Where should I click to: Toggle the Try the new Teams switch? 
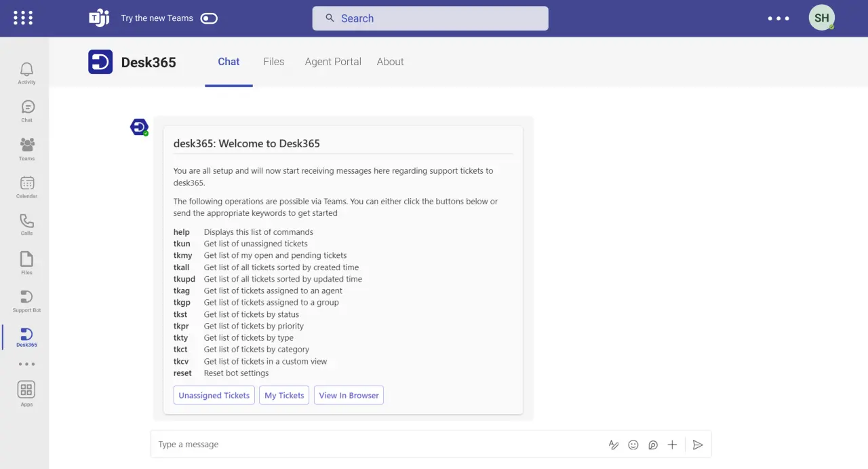209,18
